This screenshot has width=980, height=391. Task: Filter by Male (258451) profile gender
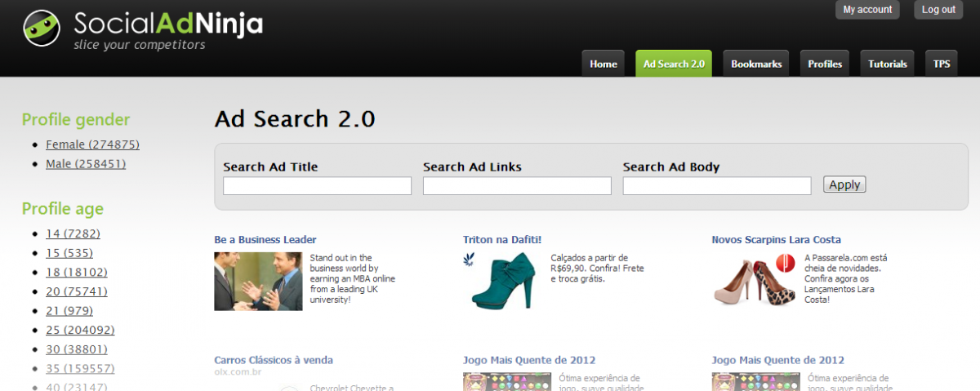(85, 164)
